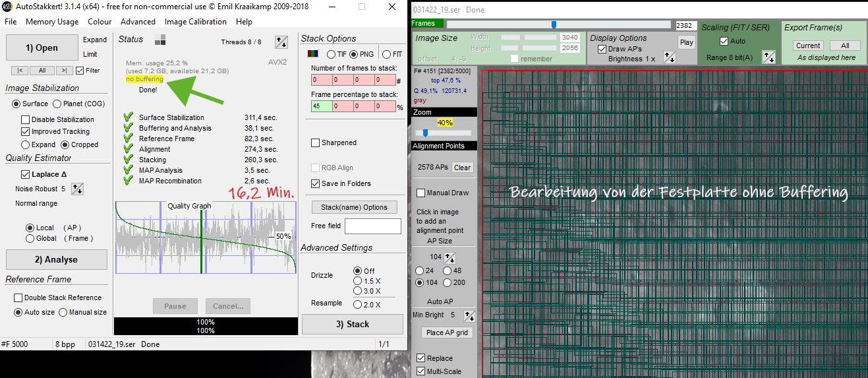Viewport: 868px width, 378px height.
Task: Select the Cropped radio button
Action: [x=65, y=144]
